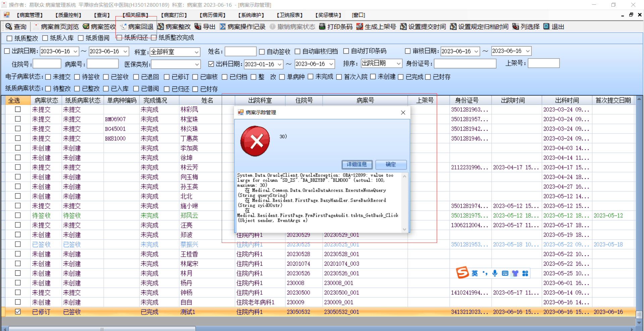This screenshot has height=331, width=644.
Task: Open the 出院日期 end date picker arrow
Action: pos(125,51)
